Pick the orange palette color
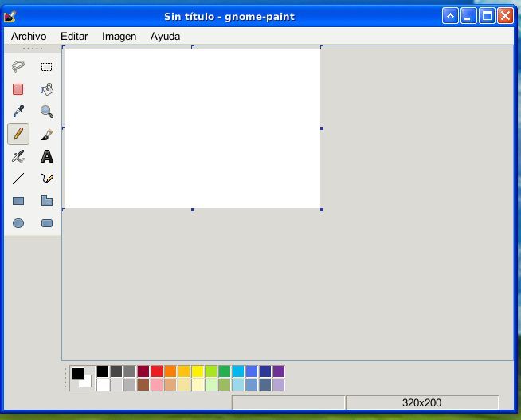521x420 pixels. pos(170,371)
